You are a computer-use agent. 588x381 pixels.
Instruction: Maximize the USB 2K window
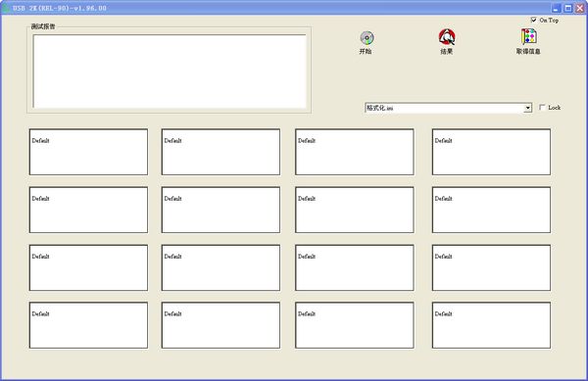click(x=568, y=8)
